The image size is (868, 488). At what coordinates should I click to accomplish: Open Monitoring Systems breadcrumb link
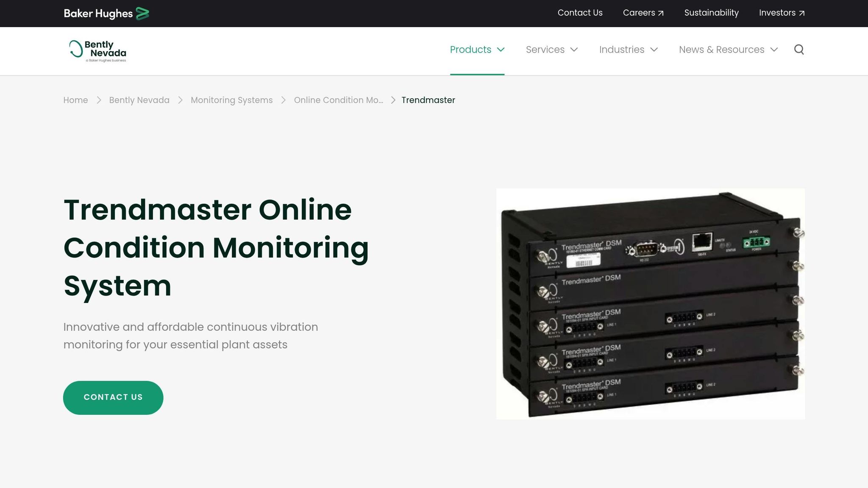(x=231, y=100)
